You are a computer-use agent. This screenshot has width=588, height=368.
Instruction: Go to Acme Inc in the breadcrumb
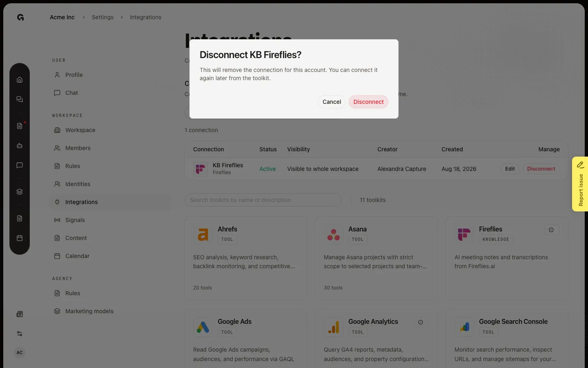pos(62,17)
